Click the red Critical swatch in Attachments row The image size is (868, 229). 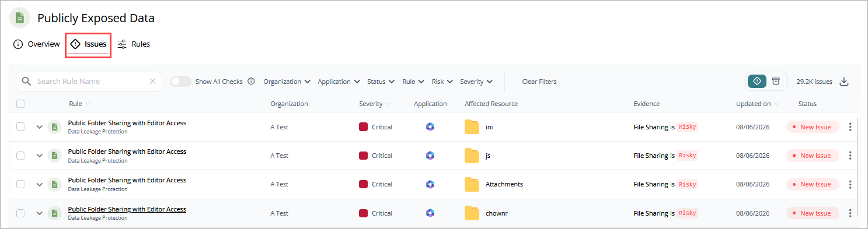pos(363,184)
